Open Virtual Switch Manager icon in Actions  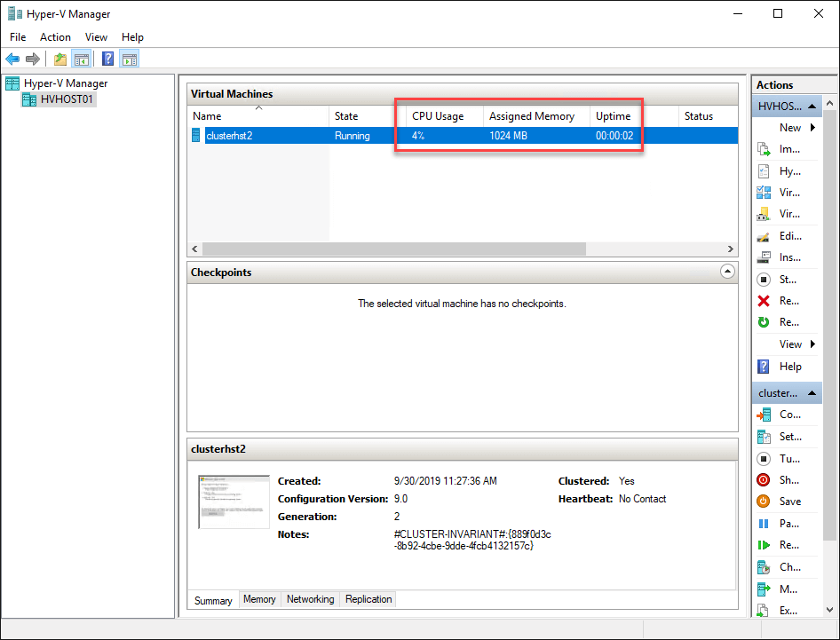764,193
